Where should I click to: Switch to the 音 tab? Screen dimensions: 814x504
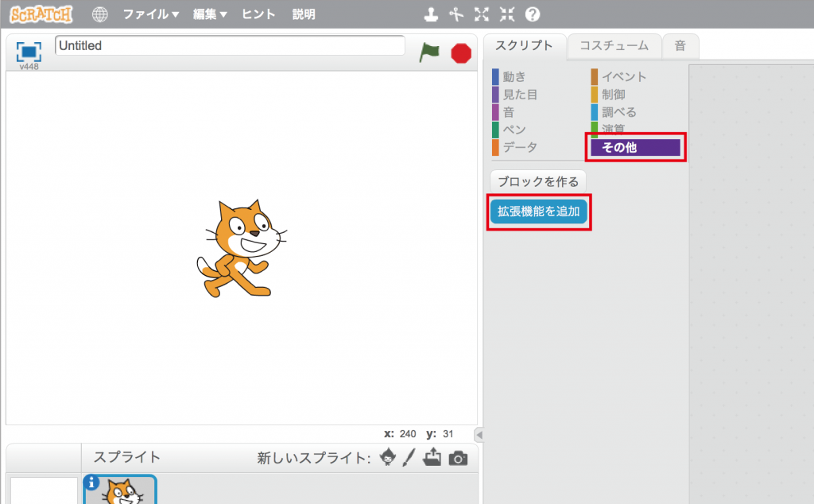[680, 46]
